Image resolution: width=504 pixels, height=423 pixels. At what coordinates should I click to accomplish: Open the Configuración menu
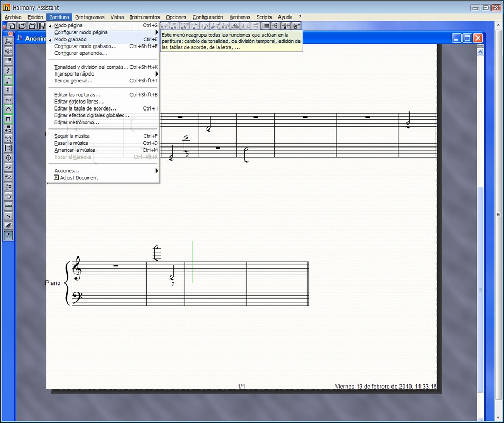pyautogui.click(x=208, y=17)
